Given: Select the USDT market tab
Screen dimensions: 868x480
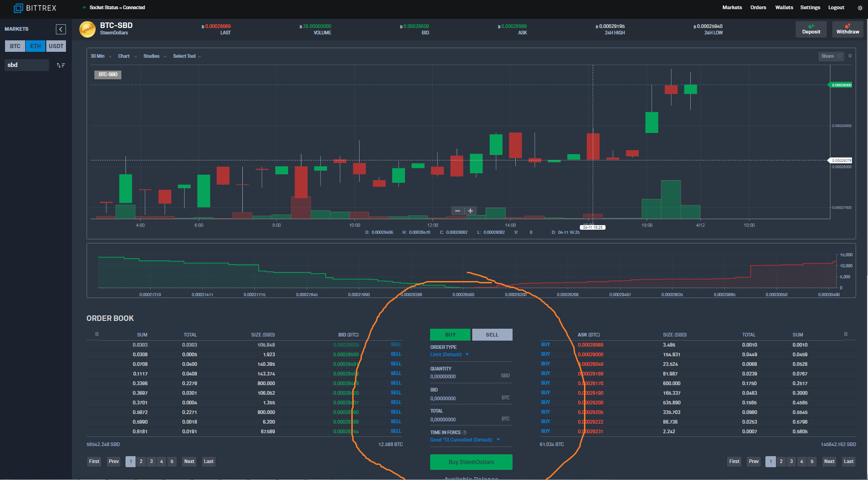Looking at the screenshot, I should click(56, 46).
